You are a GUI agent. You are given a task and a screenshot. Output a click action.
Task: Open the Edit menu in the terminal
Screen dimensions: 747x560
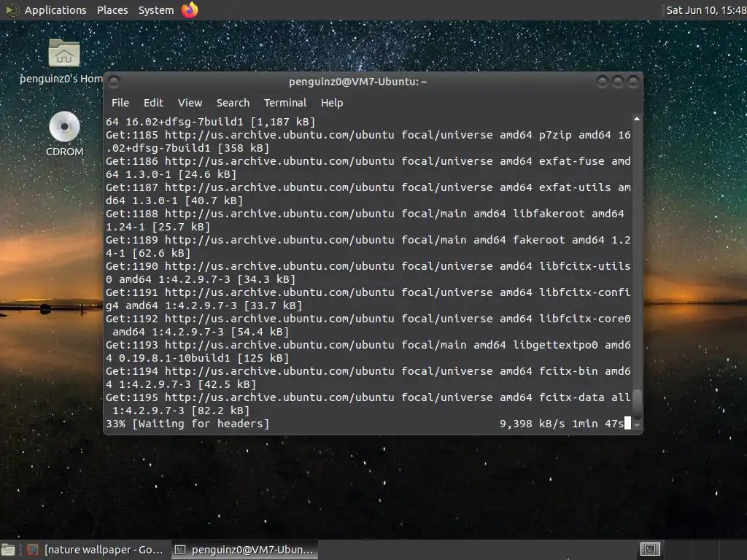[x=153, y=103]
